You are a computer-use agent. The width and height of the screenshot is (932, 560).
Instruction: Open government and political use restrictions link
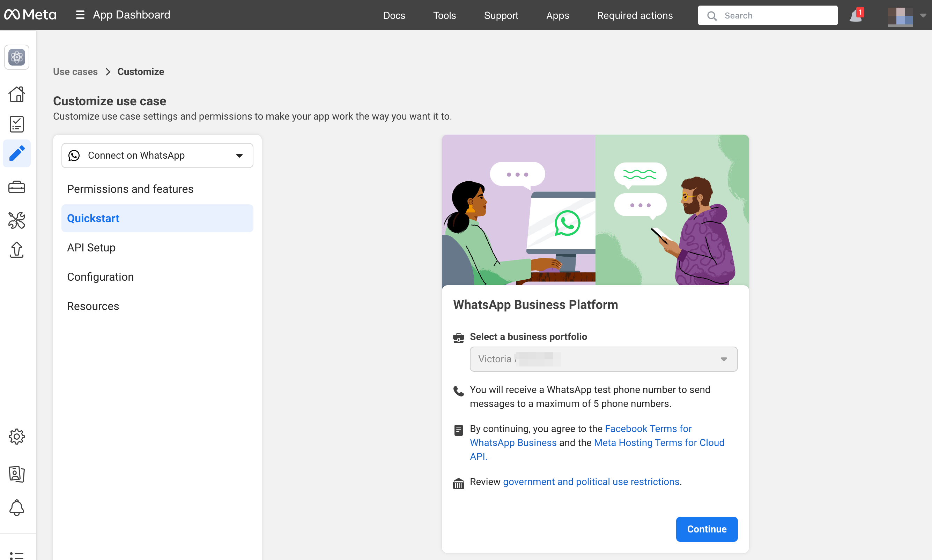591,482
